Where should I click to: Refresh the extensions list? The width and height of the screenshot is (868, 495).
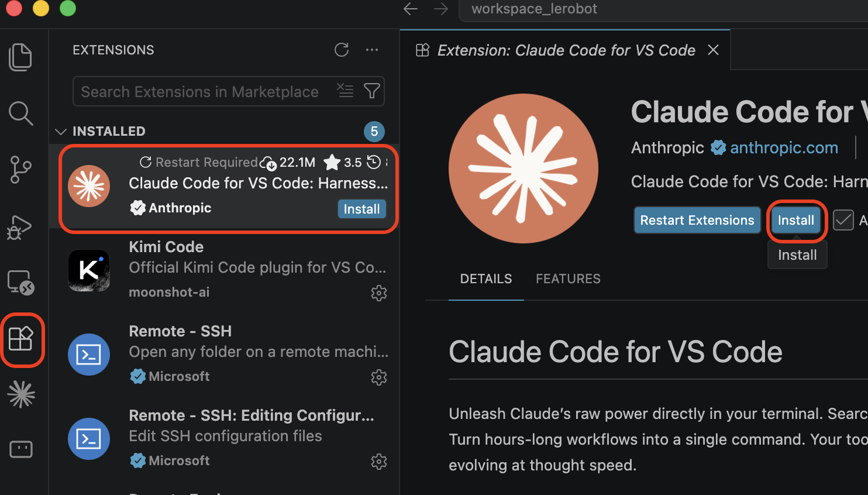[342, 50]
